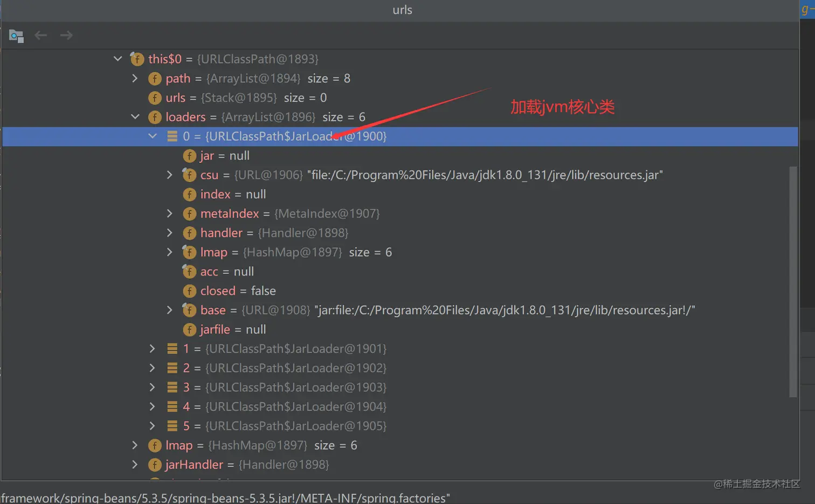Click the spring.factories path text at bottom
815x504 pixels.
pos(225,498)
